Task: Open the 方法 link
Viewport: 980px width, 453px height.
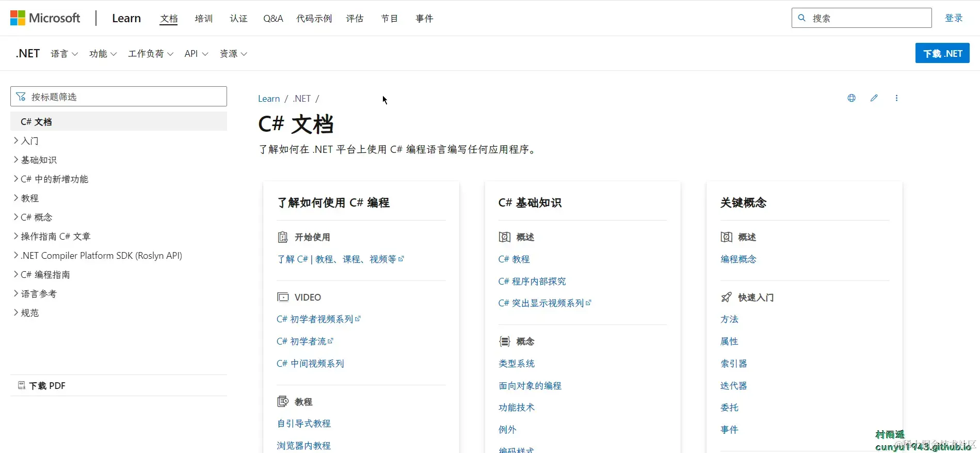Action: click(729, 319)
